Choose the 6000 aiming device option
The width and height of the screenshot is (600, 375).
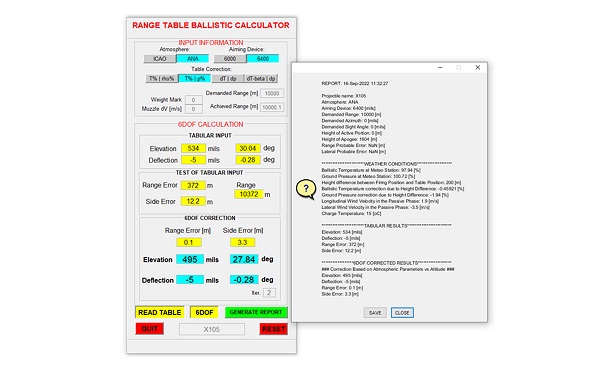[x=230, y=59]
